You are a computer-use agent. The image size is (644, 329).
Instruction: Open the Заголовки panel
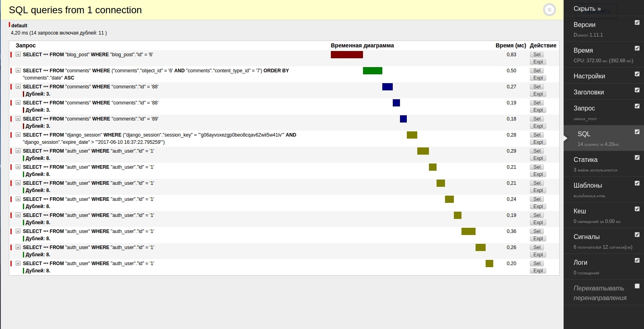tap(589, 92)
